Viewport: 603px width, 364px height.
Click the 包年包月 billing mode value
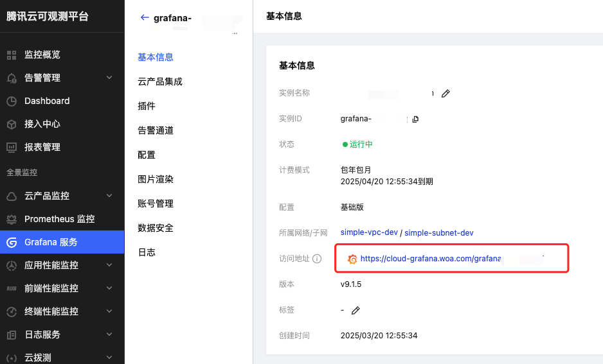click(x=355, y=169)
